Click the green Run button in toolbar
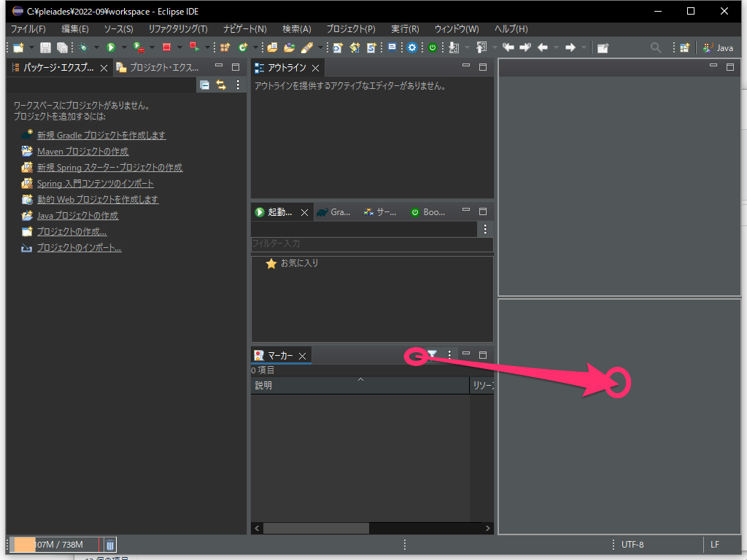 (x=111, y=47)
